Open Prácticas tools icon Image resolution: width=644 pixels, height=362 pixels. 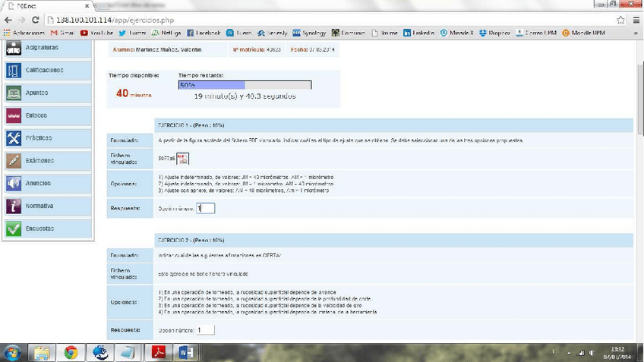pos(14,138)
